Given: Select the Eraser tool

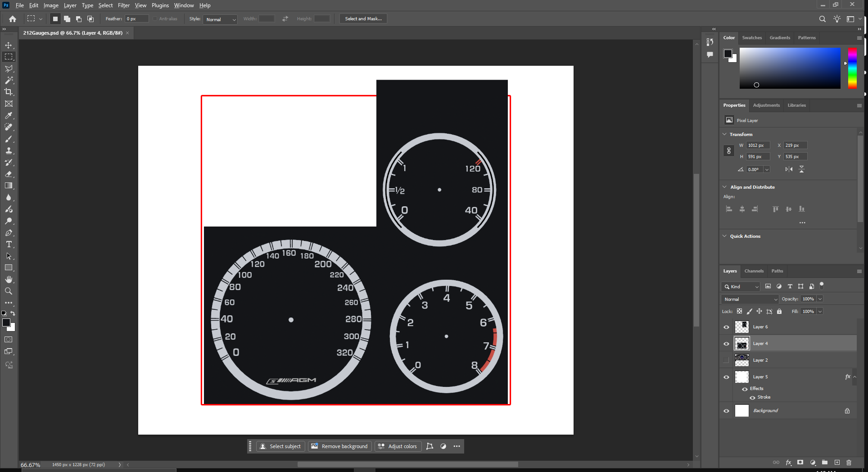Looking at the screenshot, I should 9,174.
